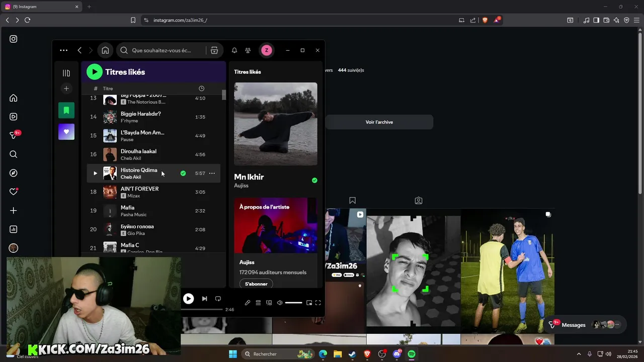The height and width of the screenshot is (362, 644).
Task: Open Brave Shields lion icon in address bar
Action: pos(485,20)
